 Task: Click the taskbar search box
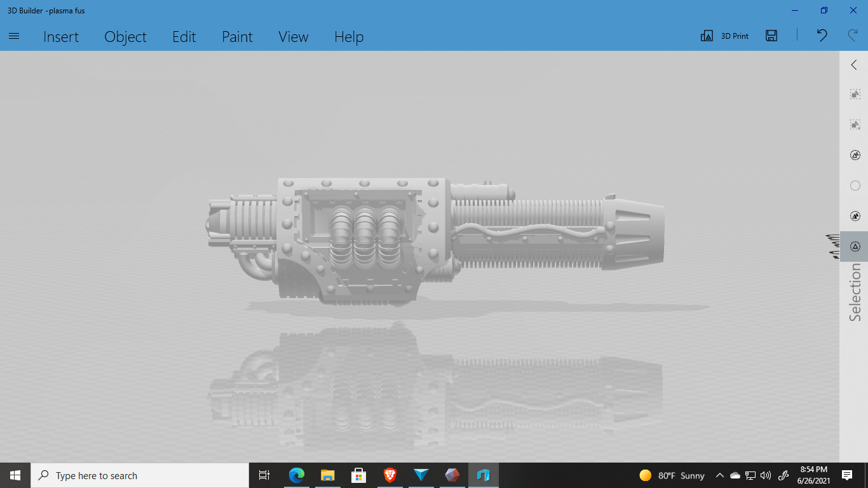pyautogui.click(x=139, y=475)
